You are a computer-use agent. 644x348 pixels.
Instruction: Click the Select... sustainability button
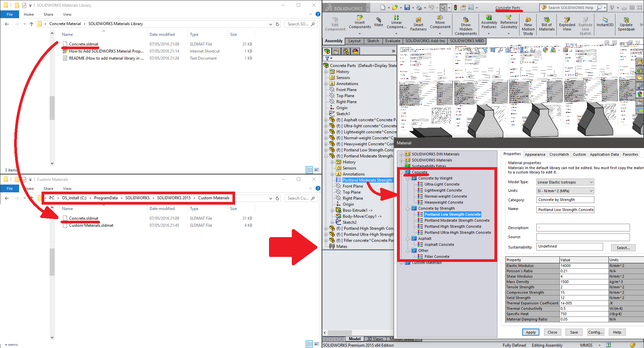(x=623, y=248)
